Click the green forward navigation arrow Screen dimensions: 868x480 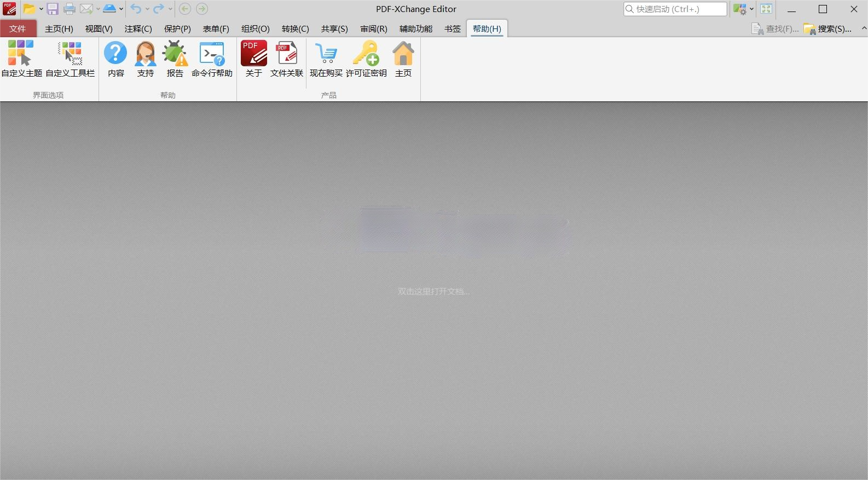coord(202,9)
